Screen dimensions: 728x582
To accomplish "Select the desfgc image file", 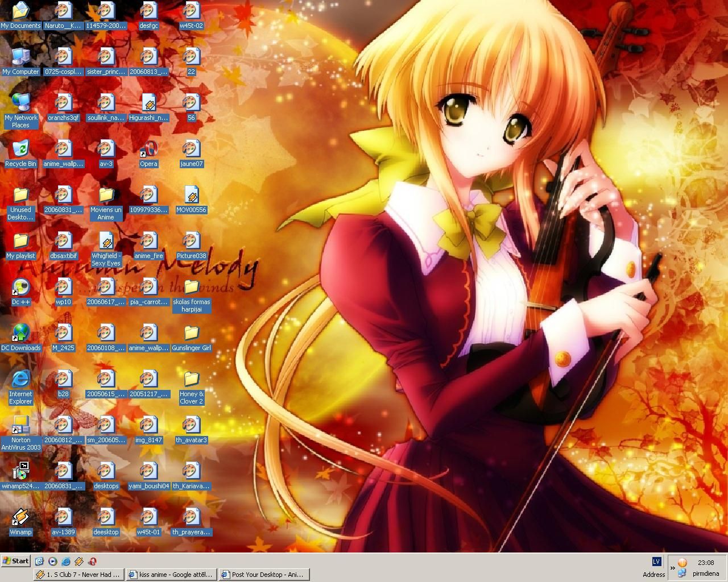I will tap(148, 15).
